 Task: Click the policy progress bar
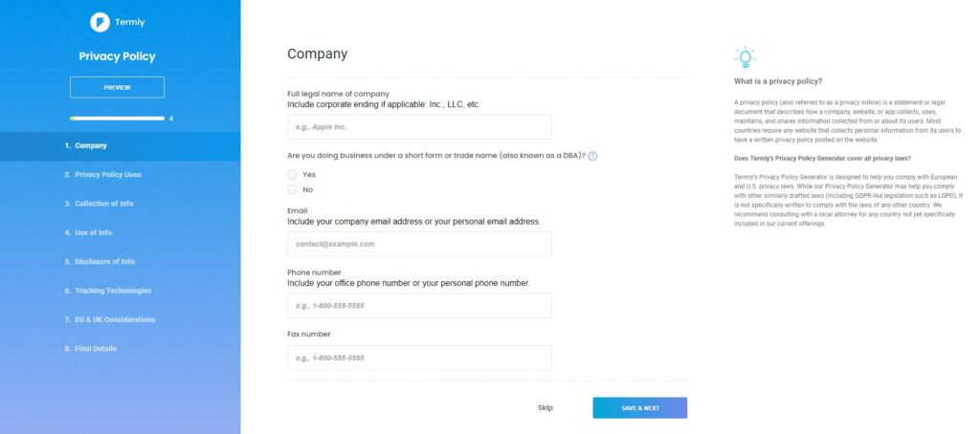[x=117, y=119]
